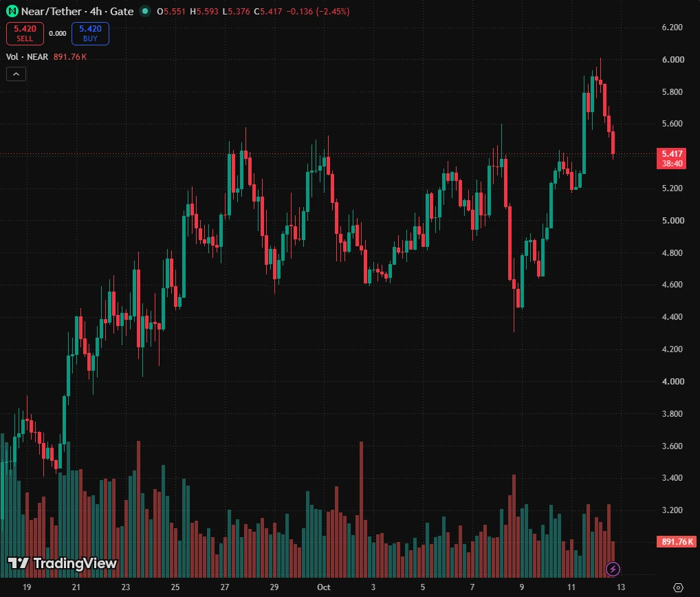Open chart settings gear on time axis
The height and width of the screenshot is (597, 700).
pyautogui.click(x=678, y=587)
